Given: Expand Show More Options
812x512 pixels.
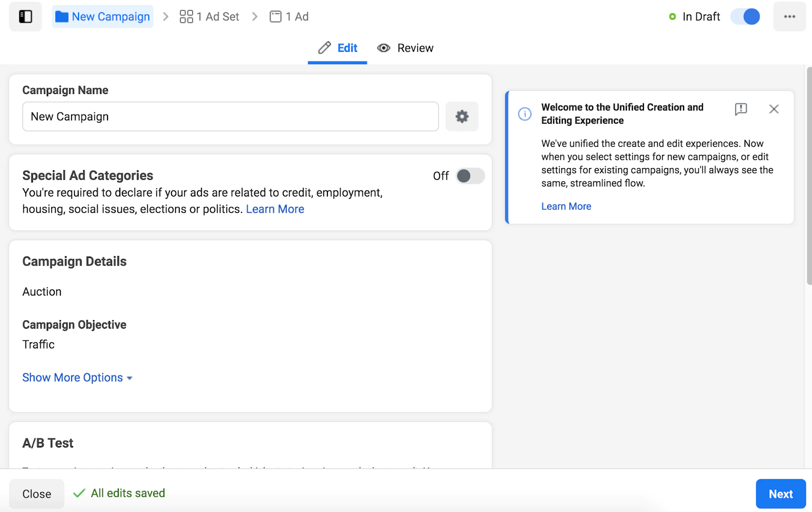Looking at the screenshot, I should (x=77, y=378).
